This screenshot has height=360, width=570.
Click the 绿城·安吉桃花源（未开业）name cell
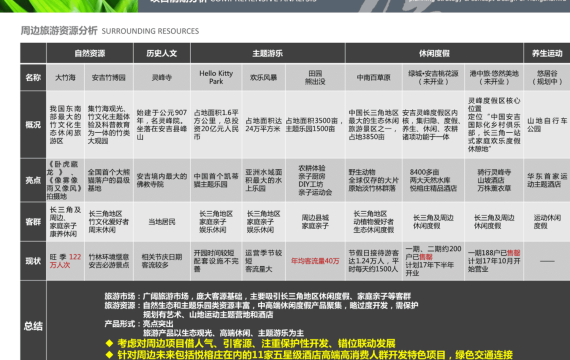point(433,77)
